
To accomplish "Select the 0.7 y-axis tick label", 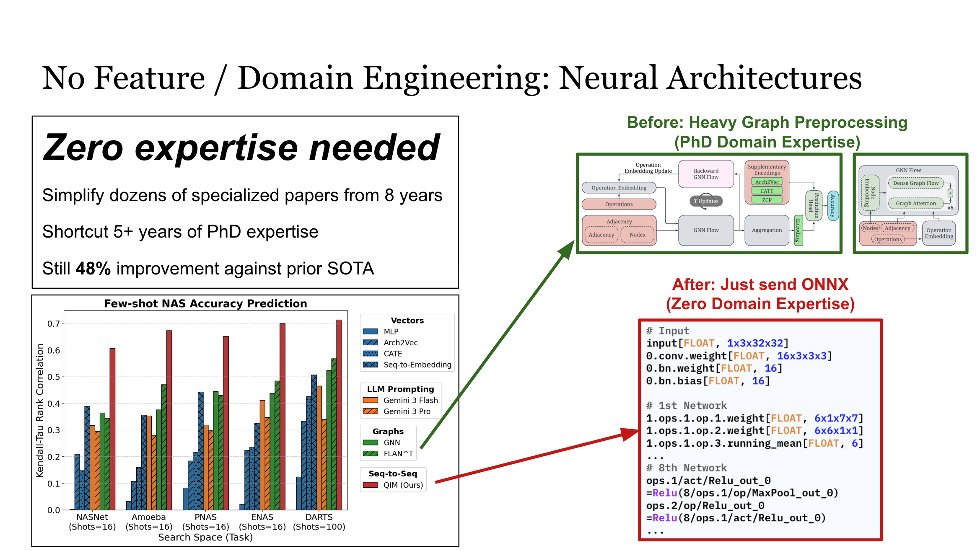I will pyautogui.click(x=54, y=323).
